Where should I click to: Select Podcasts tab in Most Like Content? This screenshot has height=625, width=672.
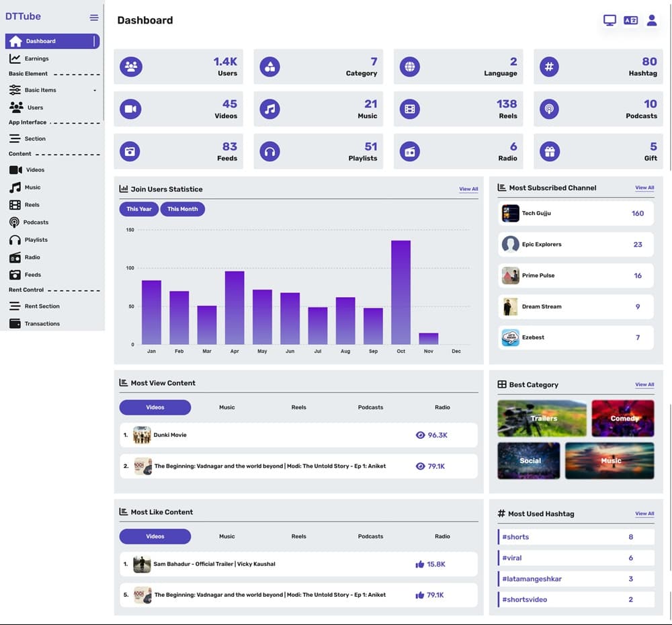(x=370, y=536)
